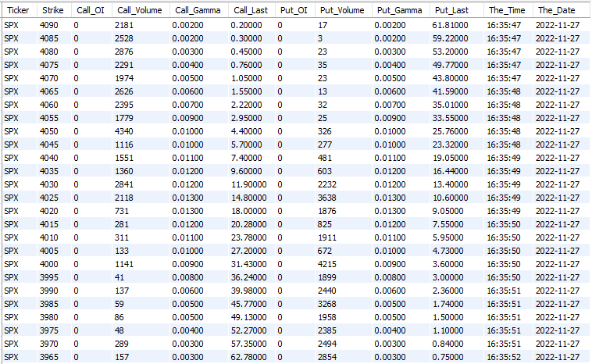Viewport: 592px width, 364px height.
Task: Select the Call_Last column header
Action: pyautogui.click(x=251, y=10)
